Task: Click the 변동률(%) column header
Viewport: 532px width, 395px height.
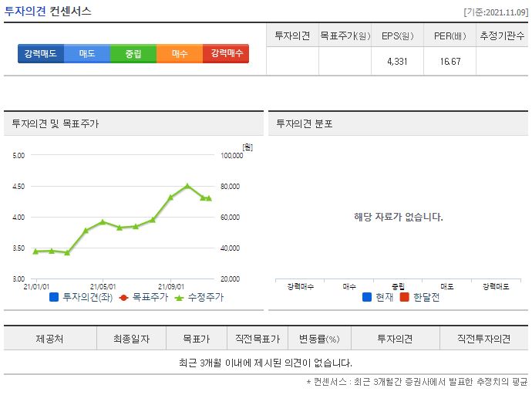Action: pos(319,339)
